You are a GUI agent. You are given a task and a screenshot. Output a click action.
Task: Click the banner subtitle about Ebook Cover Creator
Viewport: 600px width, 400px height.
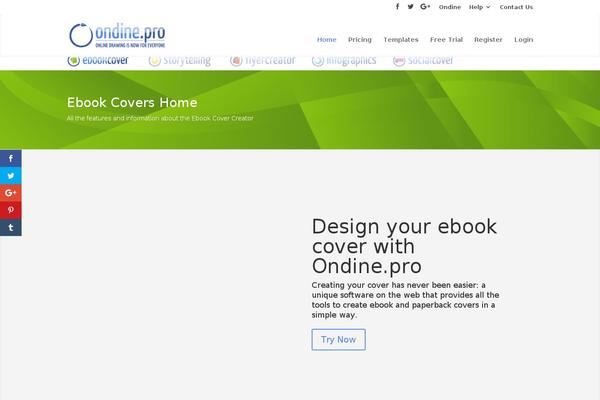[160, 118]
